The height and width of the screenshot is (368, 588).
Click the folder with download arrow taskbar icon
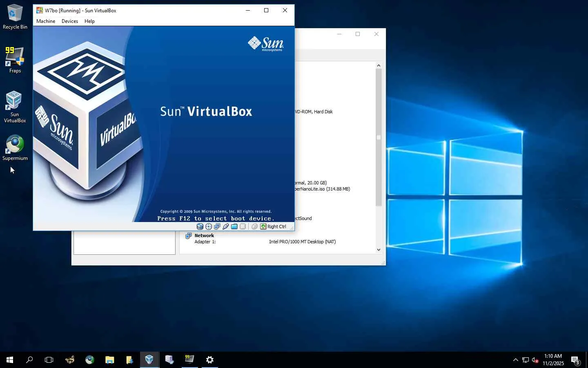tap(129, 360)
